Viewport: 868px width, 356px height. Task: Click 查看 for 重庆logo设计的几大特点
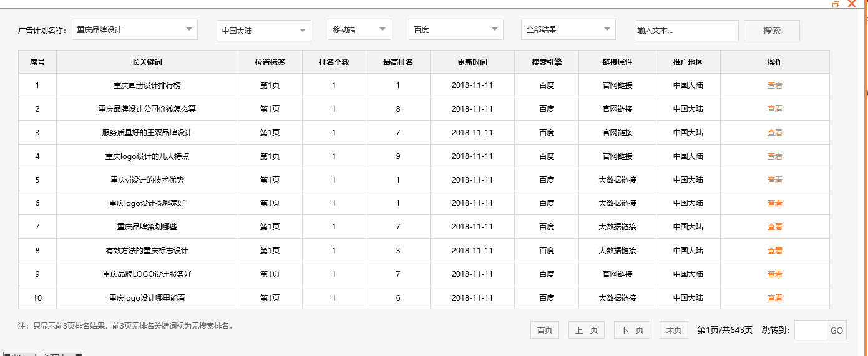tap(775, 156)
